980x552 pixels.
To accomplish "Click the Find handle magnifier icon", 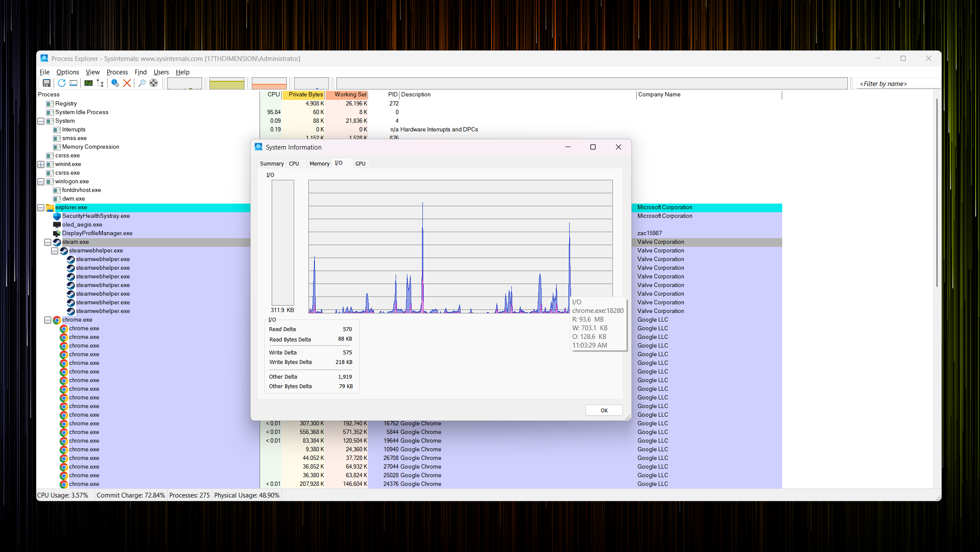I will (142, 83).
